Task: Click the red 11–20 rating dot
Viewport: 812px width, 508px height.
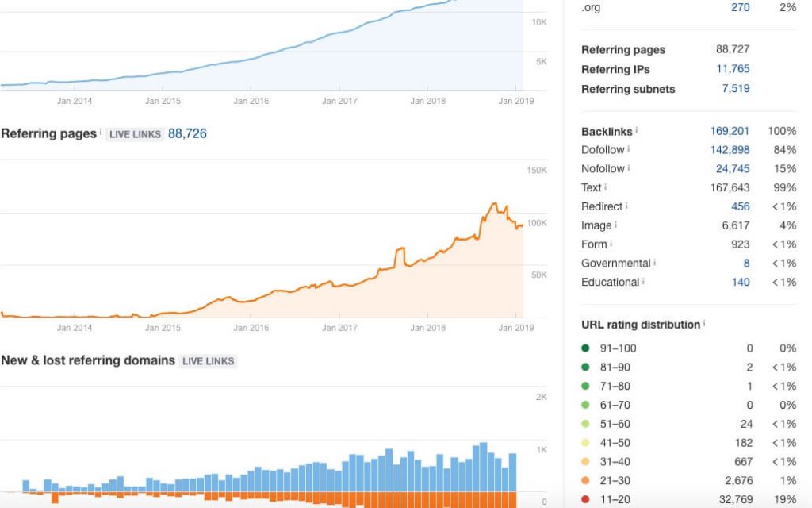Action: coord(586,499)
